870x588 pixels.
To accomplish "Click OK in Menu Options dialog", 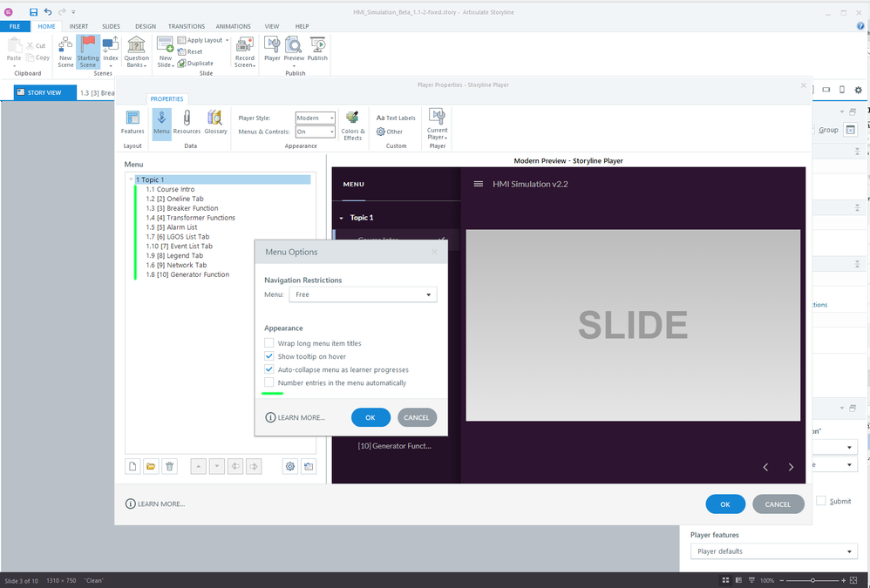I will coord(370,417).
